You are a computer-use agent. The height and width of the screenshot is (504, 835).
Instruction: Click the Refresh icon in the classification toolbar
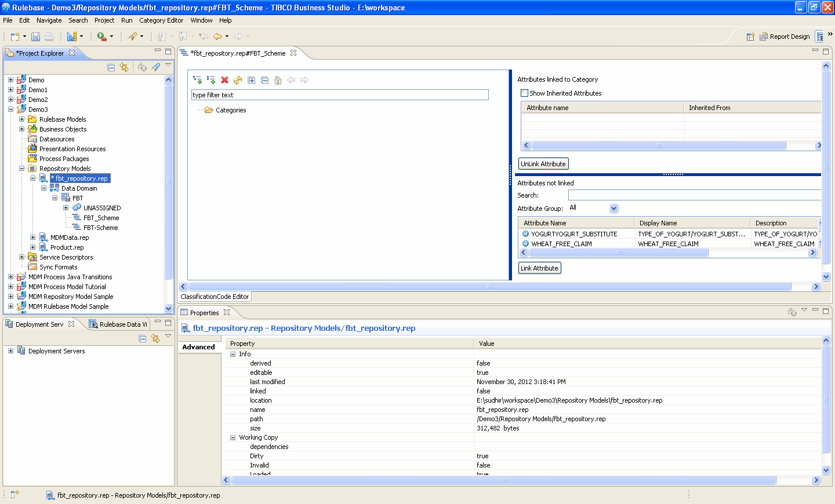238,80
